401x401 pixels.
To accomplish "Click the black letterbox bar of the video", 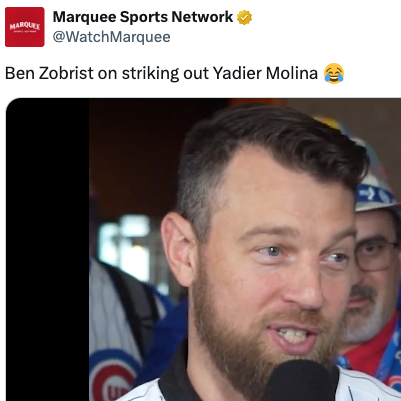I will [x=48, y=250].
